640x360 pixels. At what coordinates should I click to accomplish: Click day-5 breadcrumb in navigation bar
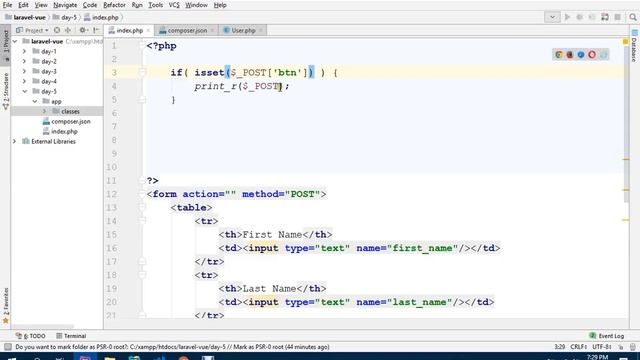click(x=64, y=18)
